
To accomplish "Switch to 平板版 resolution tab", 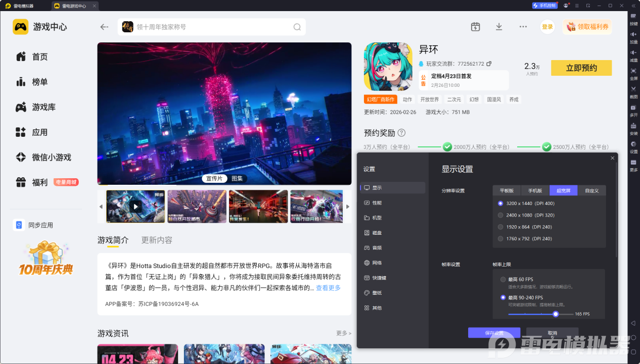I will tap(507, 190).
